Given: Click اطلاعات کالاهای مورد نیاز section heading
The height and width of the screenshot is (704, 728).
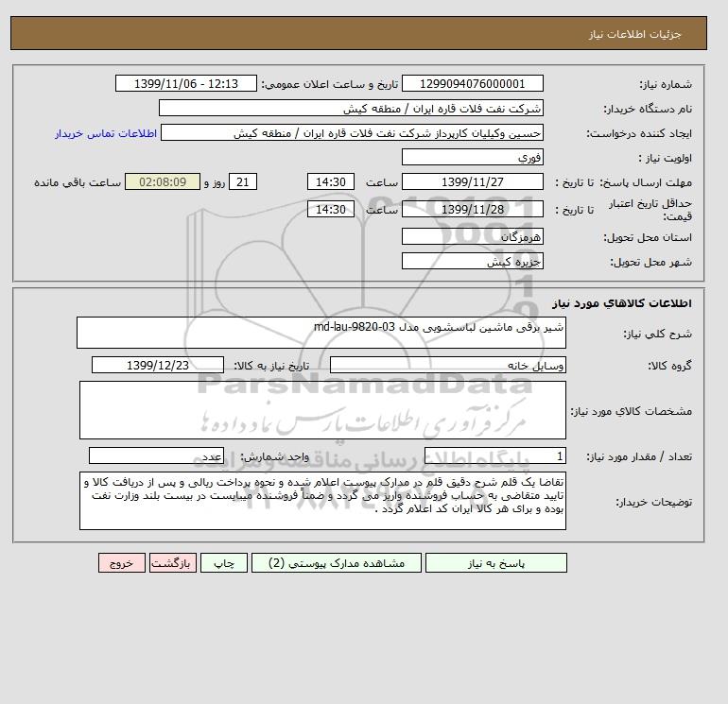Looking at the screenshot, I should click(x=622, y=303).
